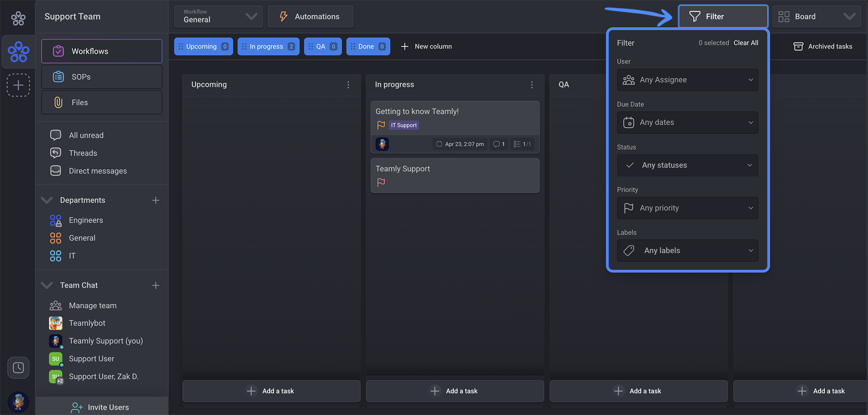Image resolution: width=868 pixels, height=415 pixels.
Task: Start a new team chat with plus
Action: tap(156, 285)
